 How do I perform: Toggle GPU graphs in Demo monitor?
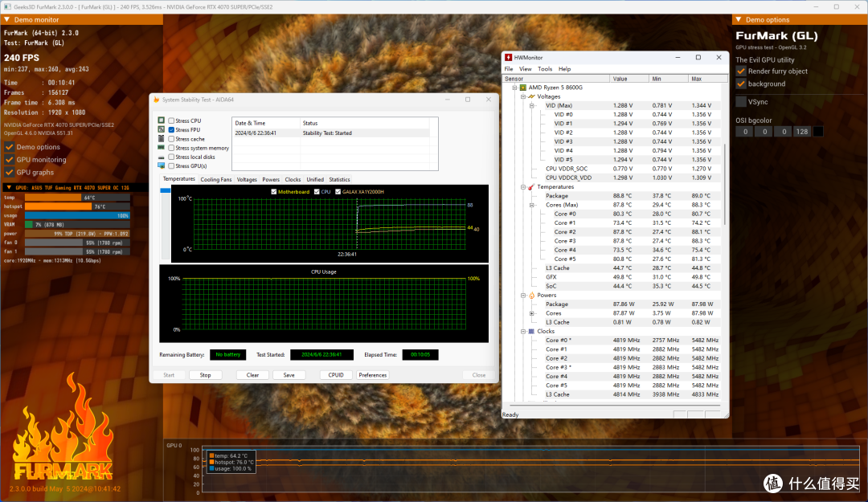point(10,172)
